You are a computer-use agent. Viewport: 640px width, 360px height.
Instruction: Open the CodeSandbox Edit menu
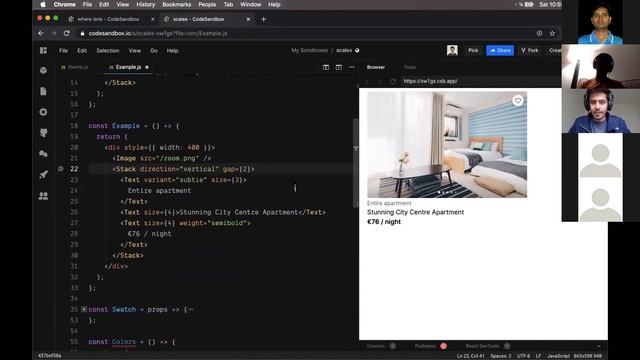pyautogui.click(x=82, y=51)
